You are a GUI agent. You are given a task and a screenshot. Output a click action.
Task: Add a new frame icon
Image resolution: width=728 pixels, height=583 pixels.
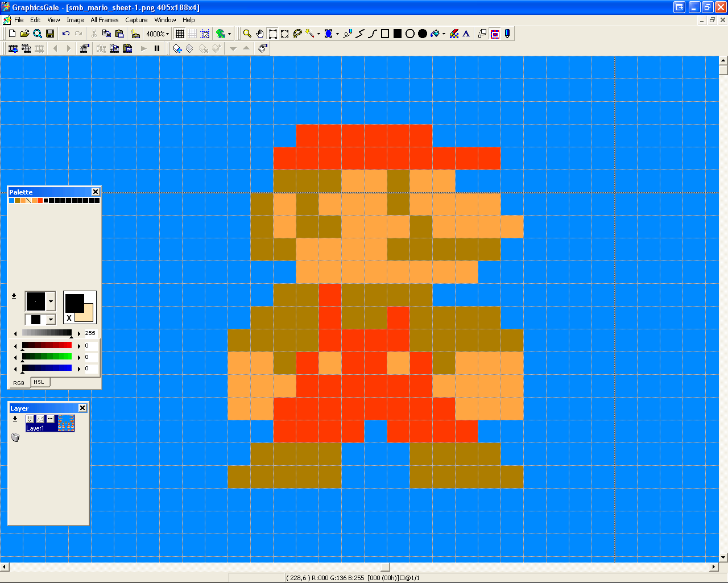click(x=13, y=49)
